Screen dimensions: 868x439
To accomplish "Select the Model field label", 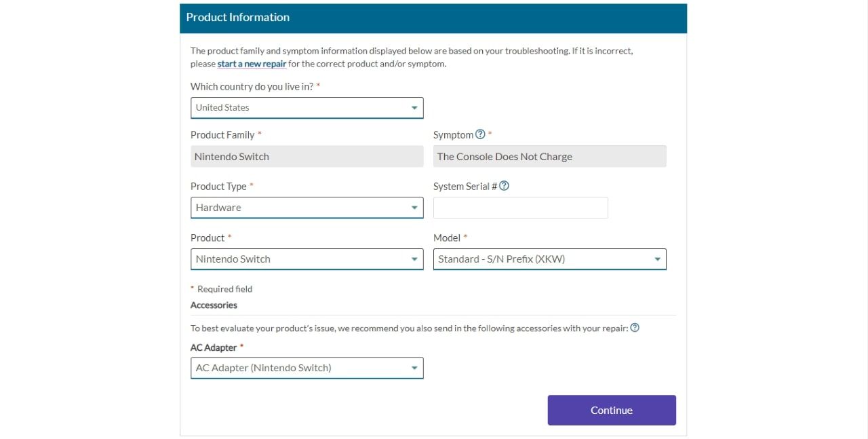I will click(447, 237).
